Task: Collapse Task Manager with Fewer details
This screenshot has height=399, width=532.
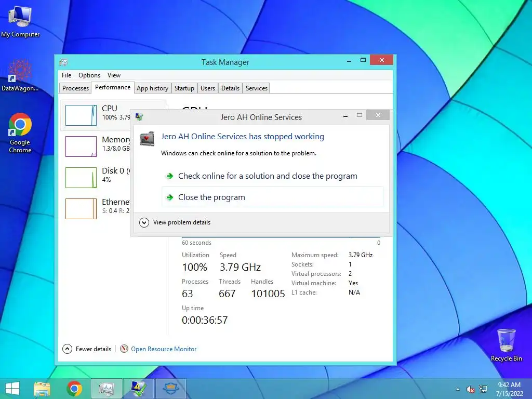Action: click(x=87, y=349)
